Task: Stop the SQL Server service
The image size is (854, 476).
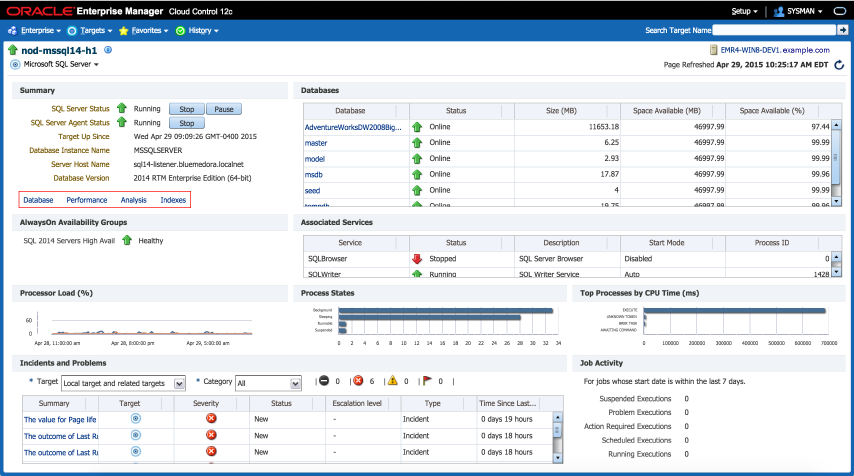Action: point(187,109)
